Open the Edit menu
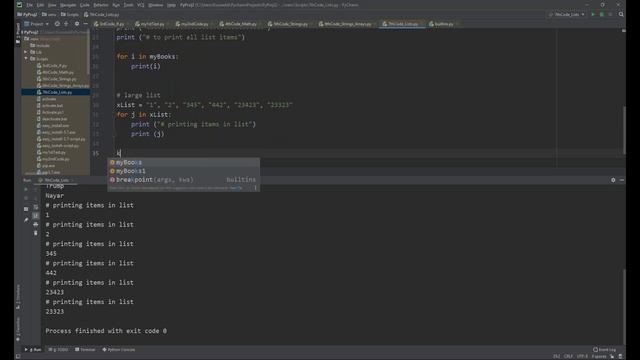Viewport: 640px width, 360px height. pyautogui.click(x=40, y=5)
